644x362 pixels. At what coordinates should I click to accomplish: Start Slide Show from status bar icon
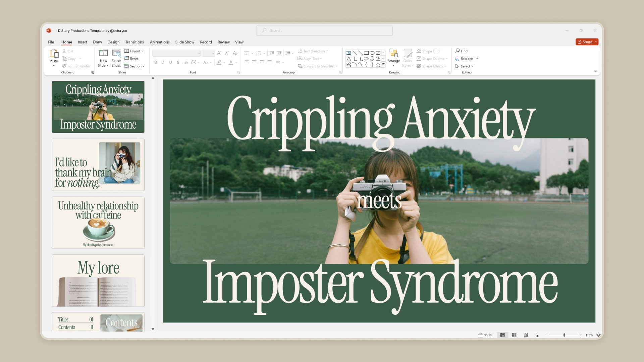click(x=537, y=335)
